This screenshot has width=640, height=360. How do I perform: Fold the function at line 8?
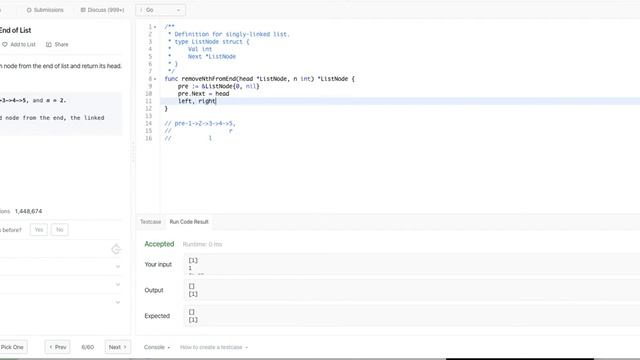155,79
